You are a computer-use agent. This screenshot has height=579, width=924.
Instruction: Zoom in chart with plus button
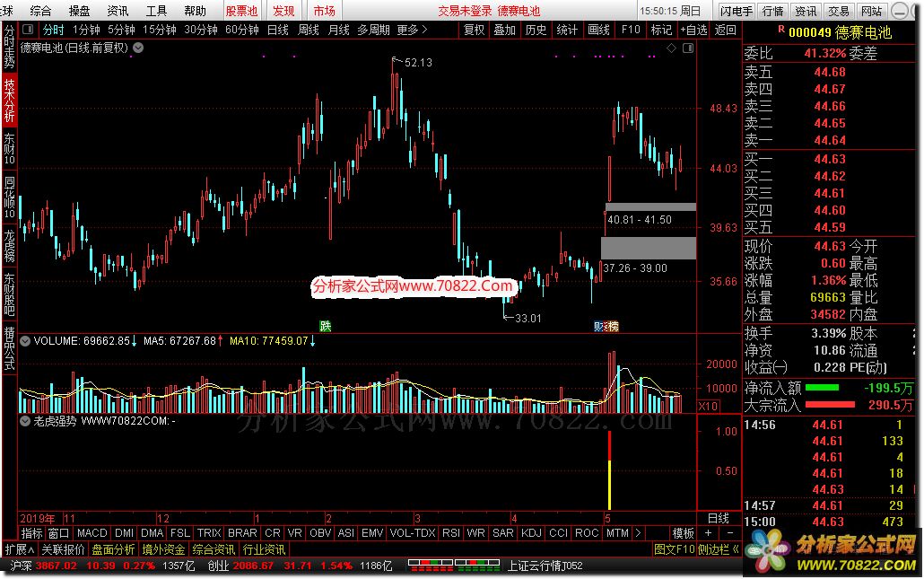click(708, 533)
